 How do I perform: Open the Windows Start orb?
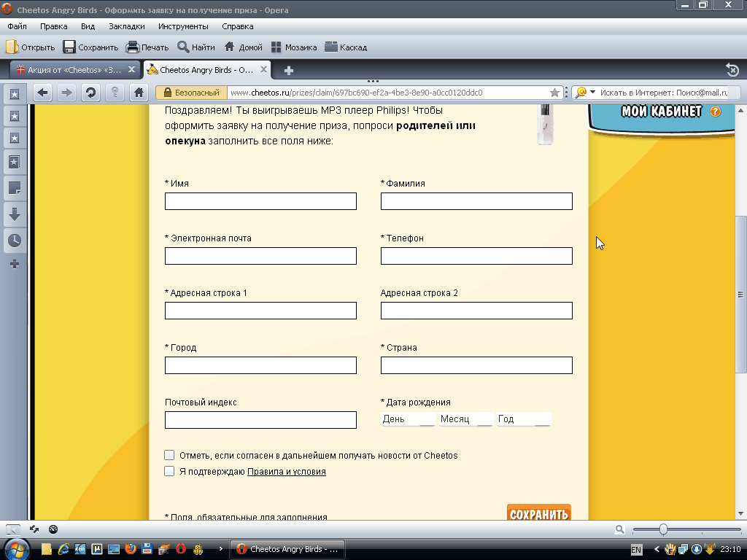(17, 550)
